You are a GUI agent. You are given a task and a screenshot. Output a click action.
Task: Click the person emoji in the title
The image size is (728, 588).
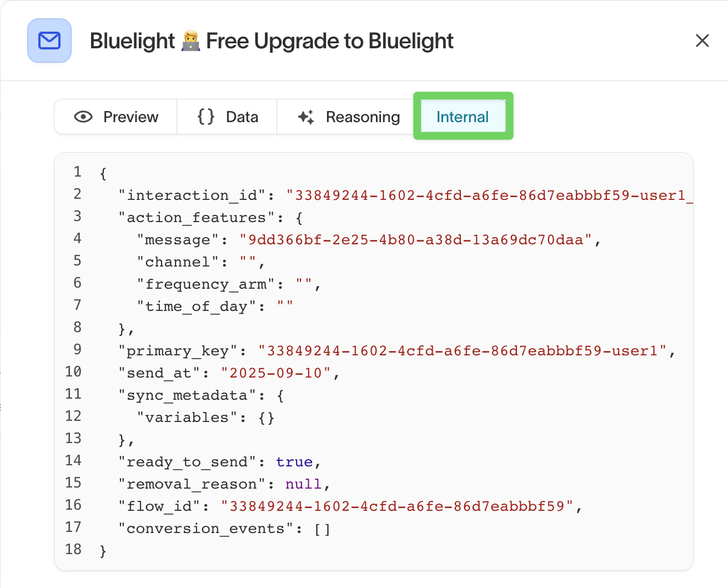point(190,41)
